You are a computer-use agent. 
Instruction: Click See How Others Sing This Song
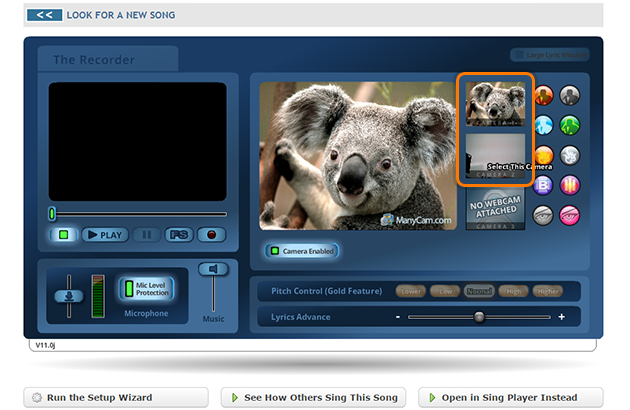[x=313, y=398]
